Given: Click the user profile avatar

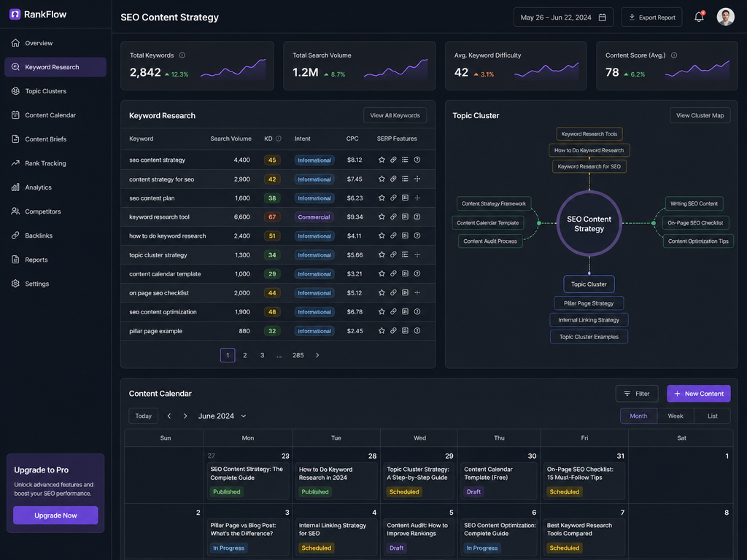Looking at the screenshot, I should (725, 17).
